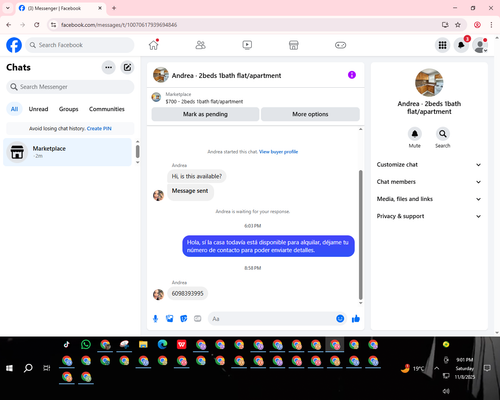This screenshot has width=500, height=400.
Task: Expand the Customize chat section
Action: (x=429, y=165)
